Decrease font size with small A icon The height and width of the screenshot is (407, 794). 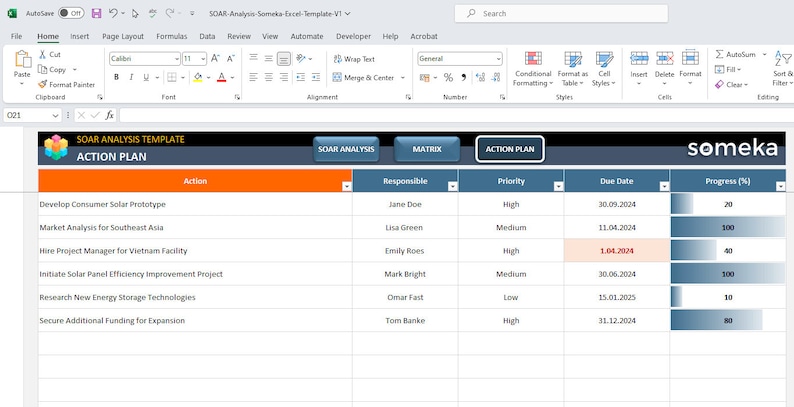(231, 59)
